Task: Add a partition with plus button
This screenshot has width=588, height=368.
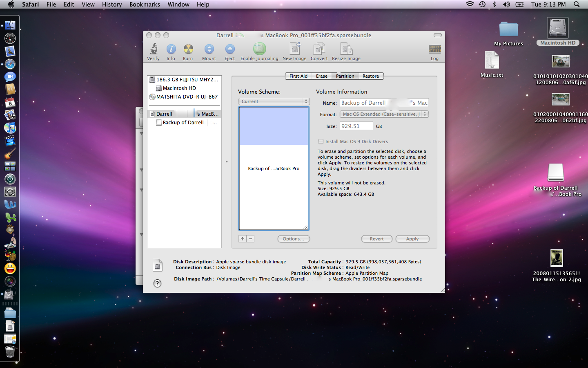Action: [243, 239]
